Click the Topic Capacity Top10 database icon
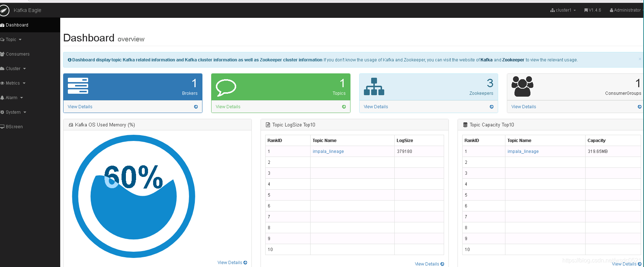Image resolution: width=644 pixels, height=267 pixels. click(x=465, y=125)
